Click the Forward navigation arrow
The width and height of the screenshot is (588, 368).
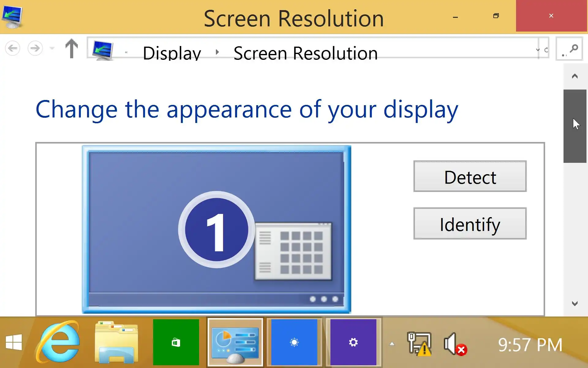(35, 48)
